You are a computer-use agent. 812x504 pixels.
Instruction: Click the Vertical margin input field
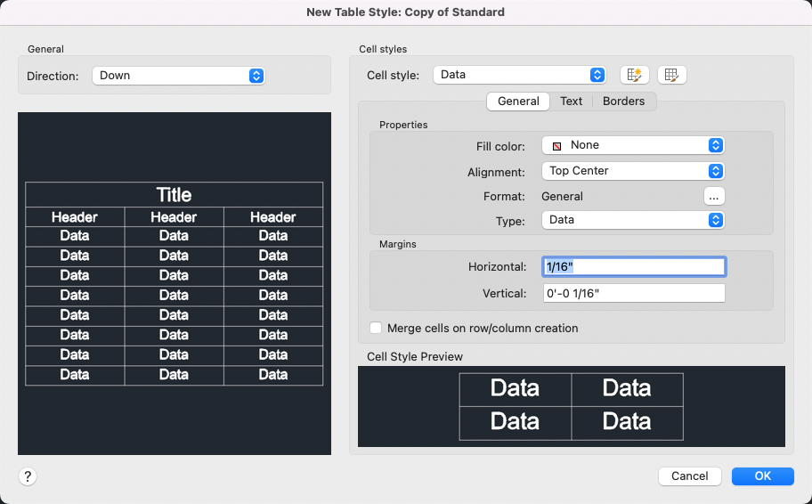[x=633, y=293]
